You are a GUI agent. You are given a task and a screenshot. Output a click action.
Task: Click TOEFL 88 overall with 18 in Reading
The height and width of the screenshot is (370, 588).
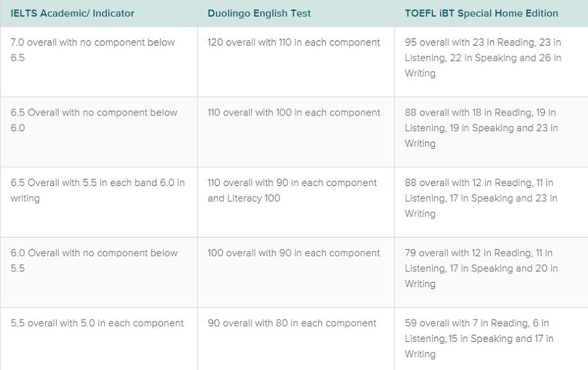(x=481, y=128)
